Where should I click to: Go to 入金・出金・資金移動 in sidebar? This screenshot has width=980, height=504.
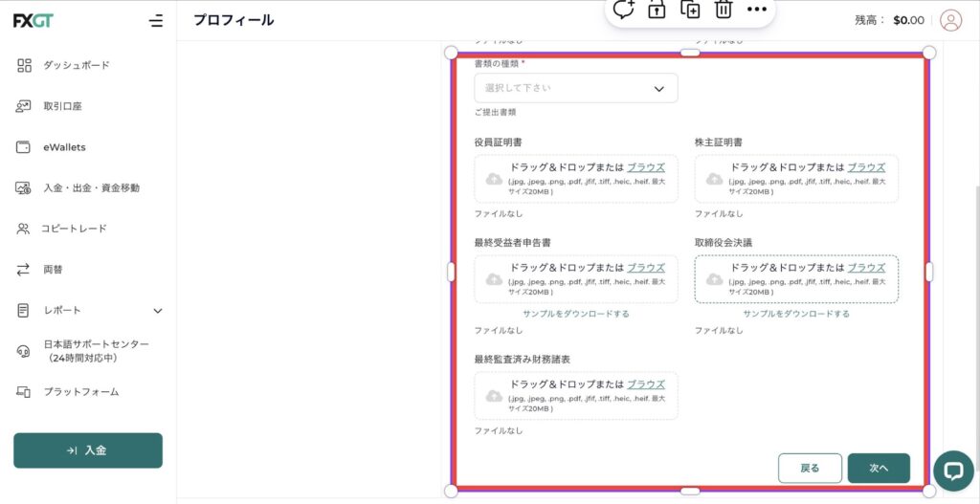pyautogui.click(x=91, y=188)
